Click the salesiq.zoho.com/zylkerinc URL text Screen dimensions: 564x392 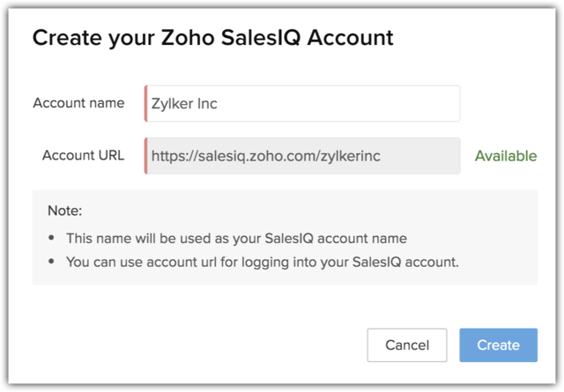click(x=264, y=156)
